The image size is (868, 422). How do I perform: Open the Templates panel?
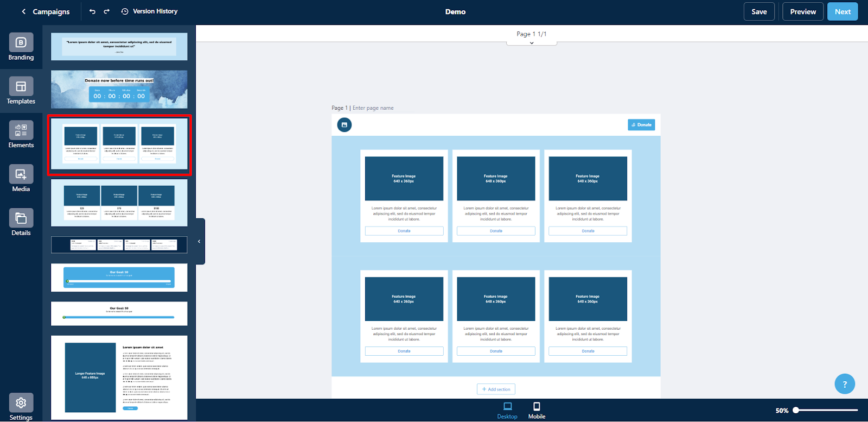21,91
